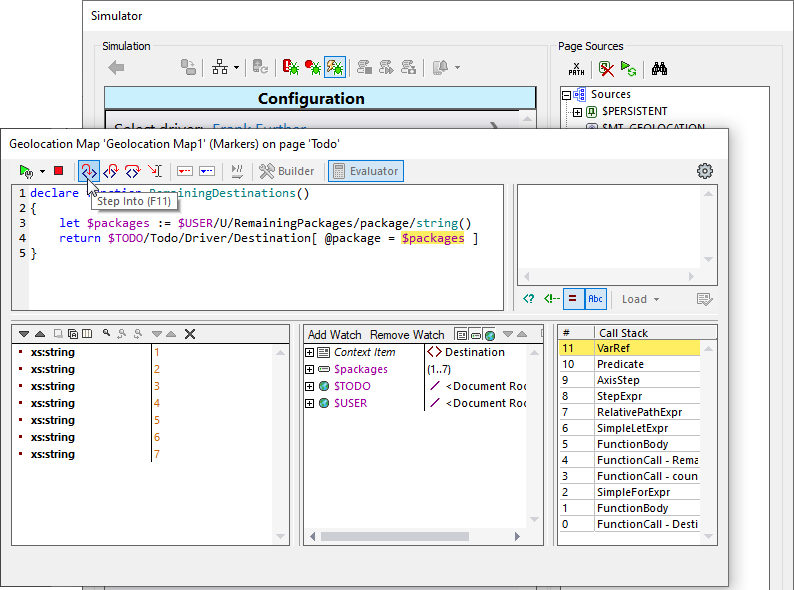Stop the debugger with the red square
794x590 pixels.
59,171
